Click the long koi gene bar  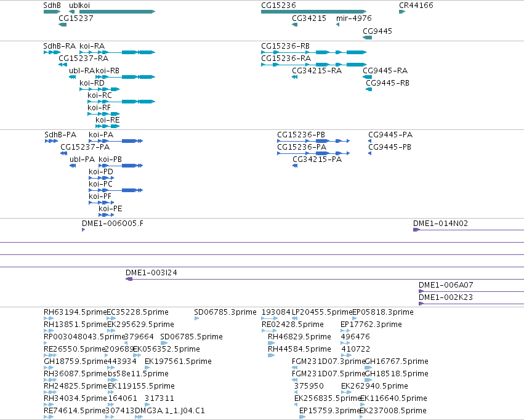[117, 12]
